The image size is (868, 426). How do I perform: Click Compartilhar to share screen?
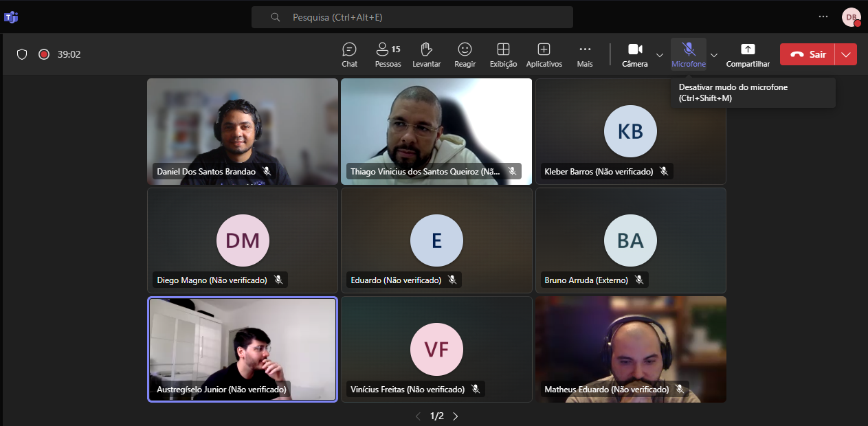click(x=748, y=54)
